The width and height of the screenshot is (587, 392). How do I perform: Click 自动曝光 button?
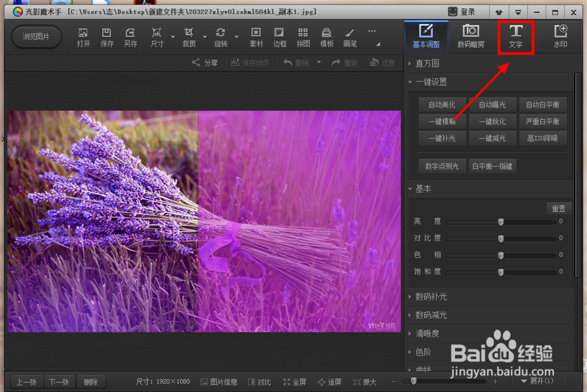click(492, 105)
